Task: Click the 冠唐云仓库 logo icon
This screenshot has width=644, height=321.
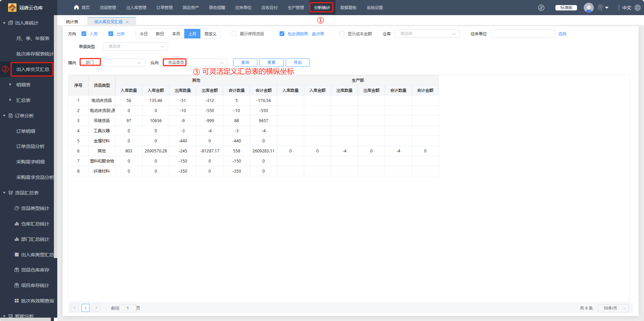Action: click(12, 7)
